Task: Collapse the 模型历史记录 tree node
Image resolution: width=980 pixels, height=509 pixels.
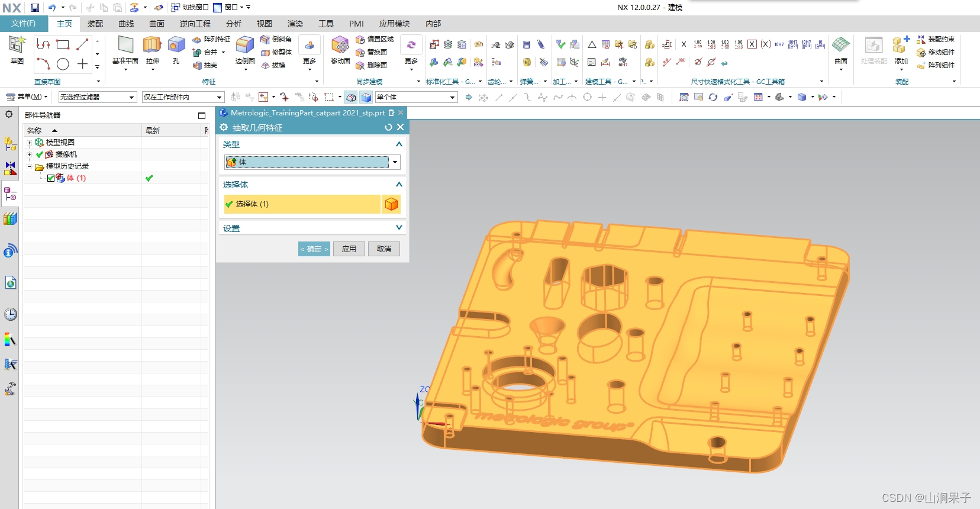Action: (x=29, y=166)
